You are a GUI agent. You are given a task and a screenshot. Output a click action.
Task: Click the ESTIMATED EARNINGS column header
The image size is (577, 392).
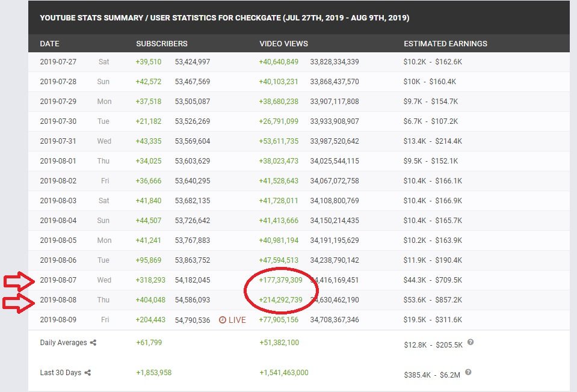[445, 44]
